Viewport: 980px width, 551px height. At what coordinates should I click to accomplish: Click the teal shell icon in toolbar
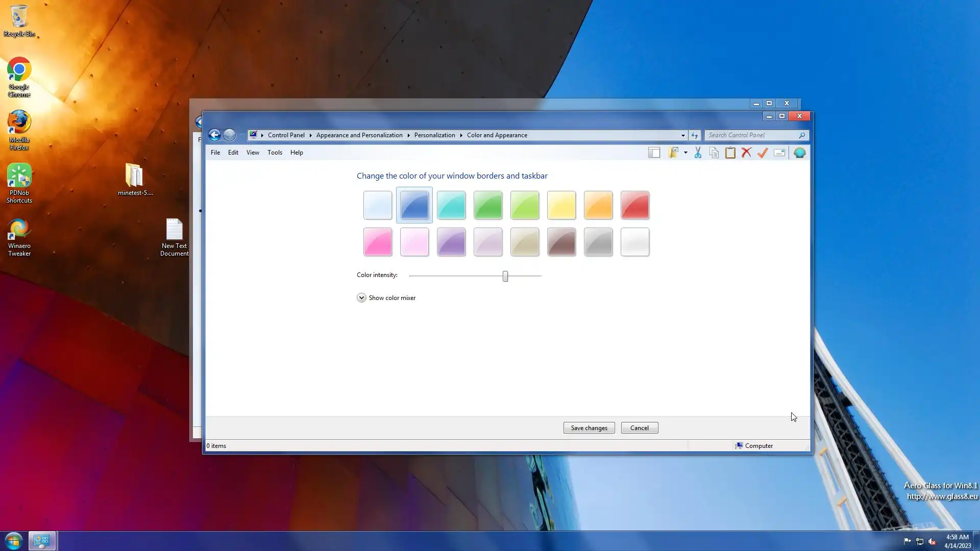click(x=800, y=153)
